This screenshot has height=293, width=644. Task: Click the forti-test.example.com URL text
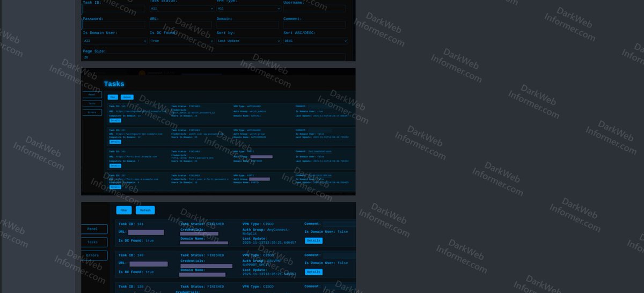pyautogui.click(x=136, y=157)
